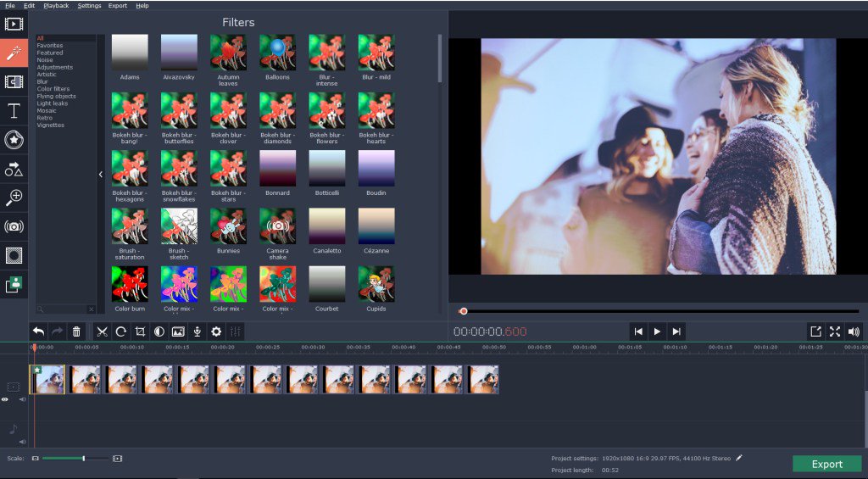Select the scissors split tool
Image resolution: width=868 pixels, height=479 pixels.
[x=102, y=331]
